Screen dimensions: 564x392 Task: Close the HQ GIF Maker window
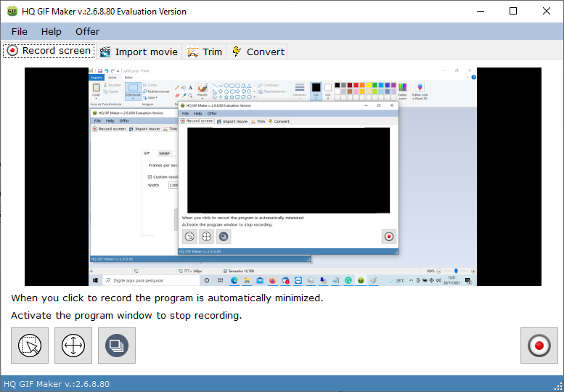tap(547, 11)
